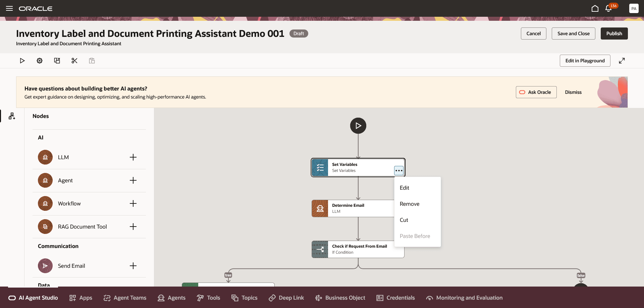Click the Agent node type icon

[45, 180]
